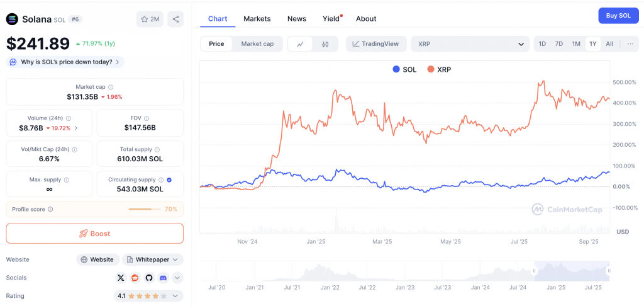644x306 pixels.
Task: Open Solana's GitHub social link
Action: (148, 278)
